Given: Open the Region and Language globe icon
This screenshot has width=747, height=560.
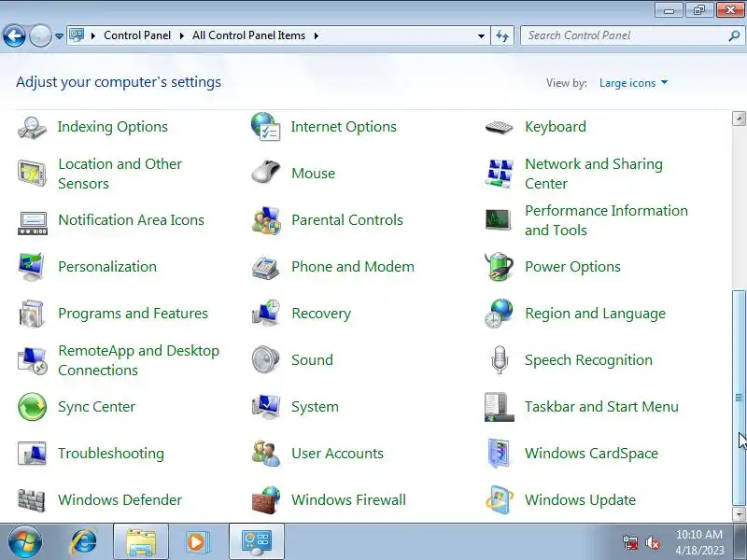Looking at the screenshot, I should point(499,314).
